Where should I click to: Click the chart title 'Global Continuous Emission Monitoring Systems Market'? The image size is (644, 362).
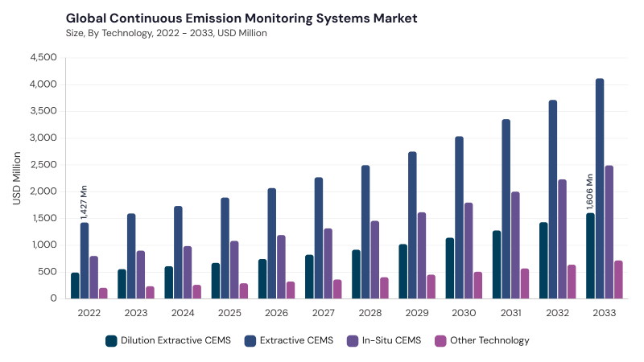[x=242, y=19]
